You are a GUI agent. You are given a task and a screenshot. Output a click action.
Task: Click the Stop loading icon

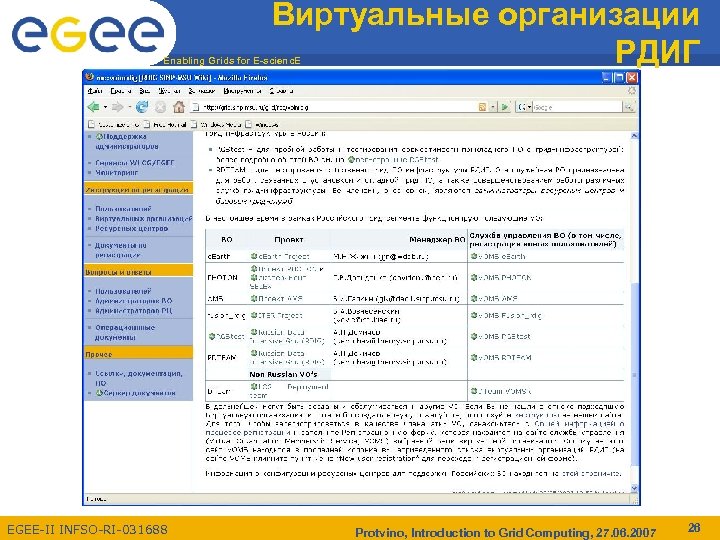(160, 107)
